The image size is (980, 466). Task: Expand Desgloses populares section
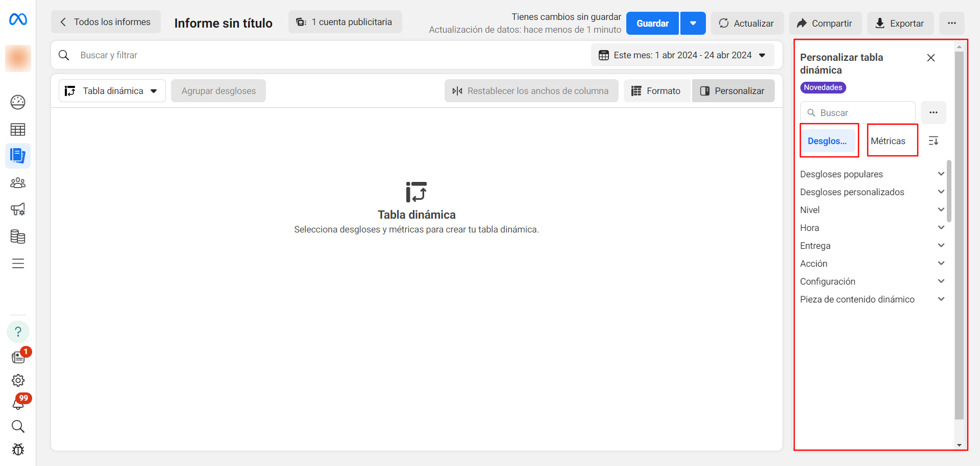[x=872, y=174]
